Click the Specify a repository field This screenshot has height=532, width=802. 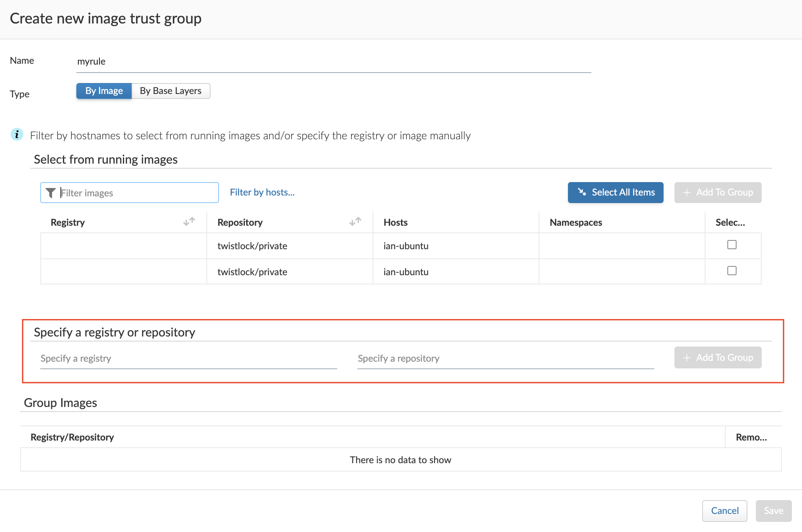[506, 359]
